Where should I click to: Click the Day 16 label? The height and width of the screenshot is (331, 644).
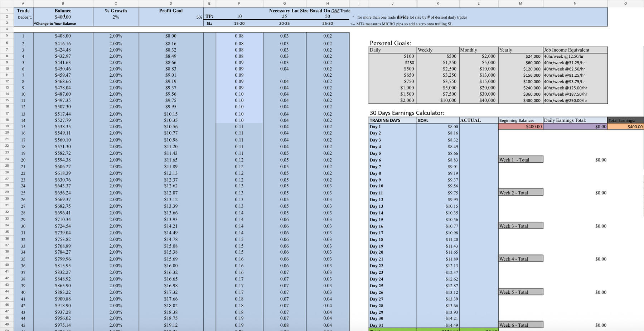[x=393, y=226]
